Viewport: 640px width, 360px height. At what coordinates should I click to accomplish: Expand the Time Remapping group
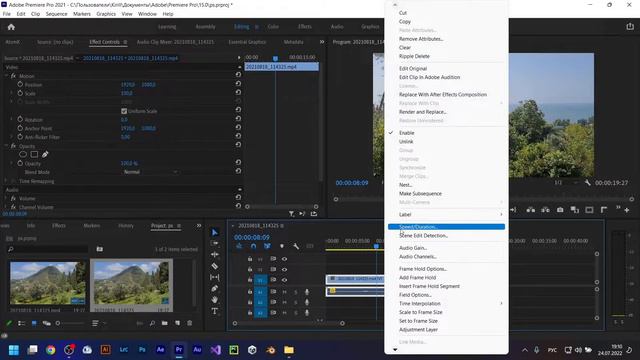[x=6, y=181]
